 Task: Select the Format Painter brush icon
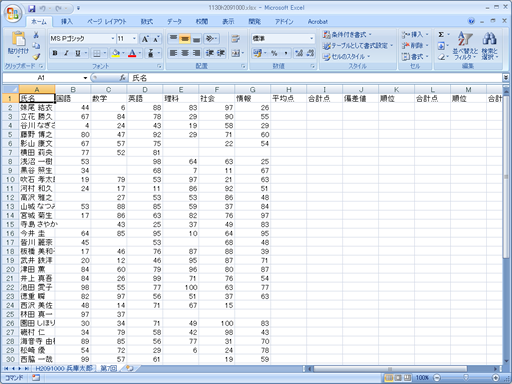(x=37, y=57)
